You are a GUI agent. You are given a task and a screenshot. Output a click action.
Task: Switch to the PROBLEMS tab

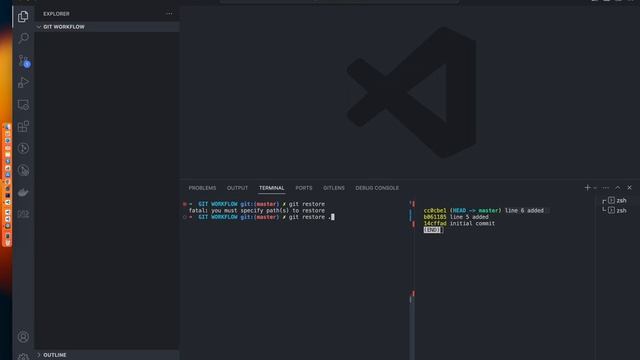tap(202, 188)
